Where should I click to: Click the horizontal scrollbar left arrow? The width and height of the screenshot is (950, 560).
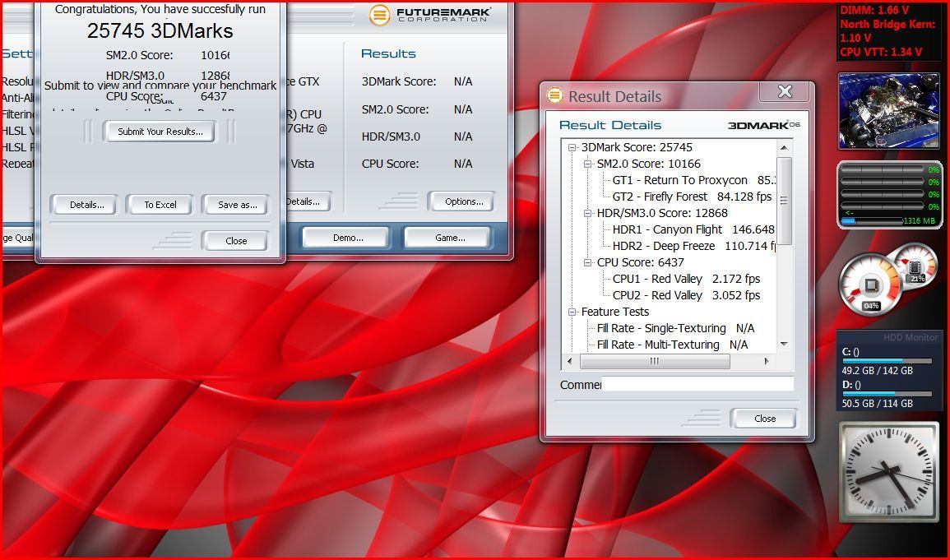point(569,362)
